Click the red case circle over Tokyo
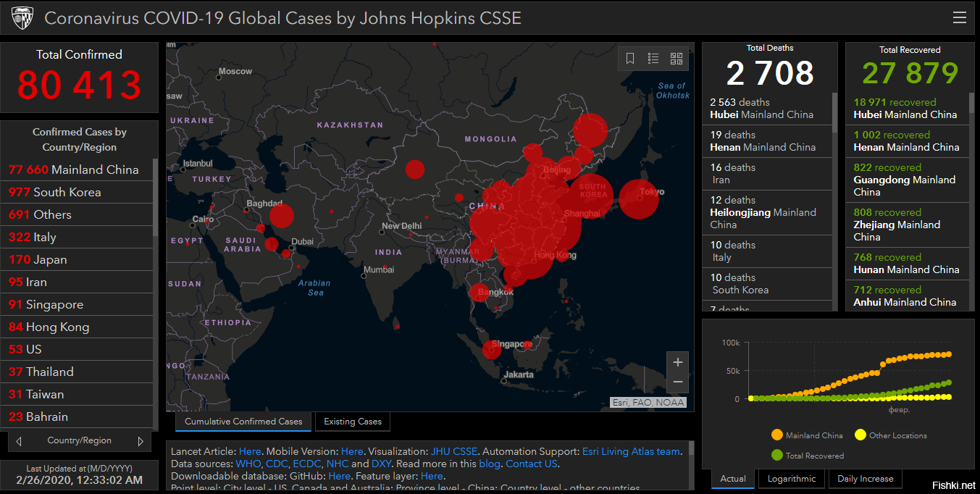Screen dimensions: 980x494 639,198
